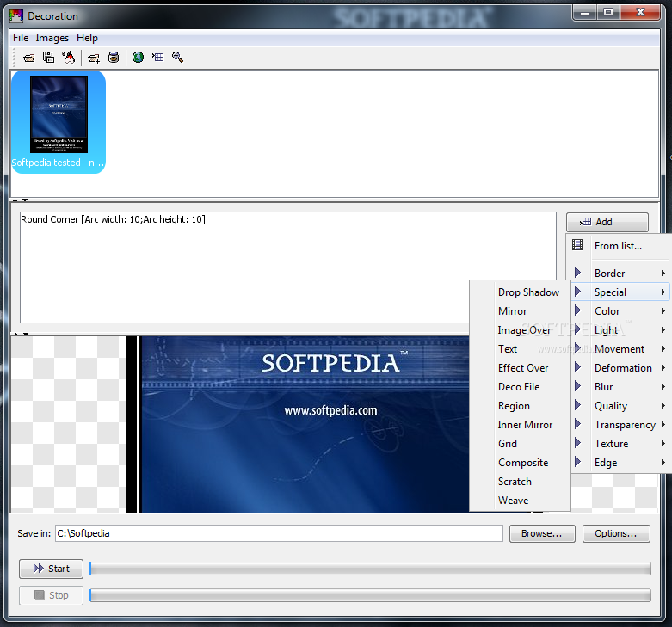
Task: Click the open folder toolbar icon
Action: coord(28,58)
